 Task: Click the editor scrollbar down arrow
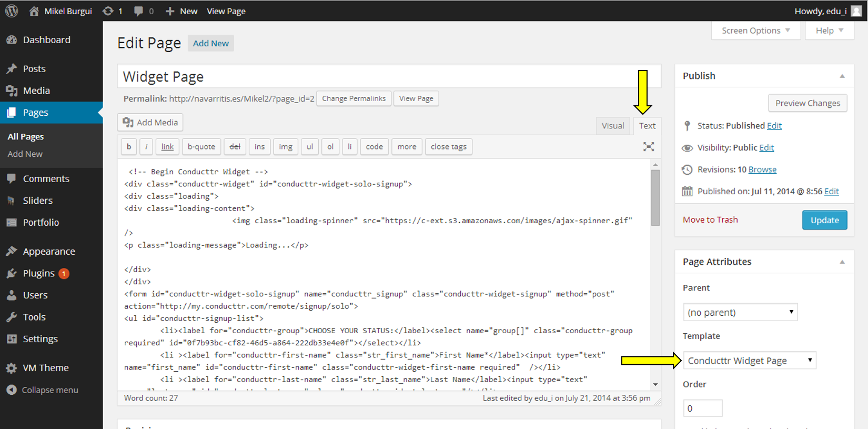click(655, 385)
